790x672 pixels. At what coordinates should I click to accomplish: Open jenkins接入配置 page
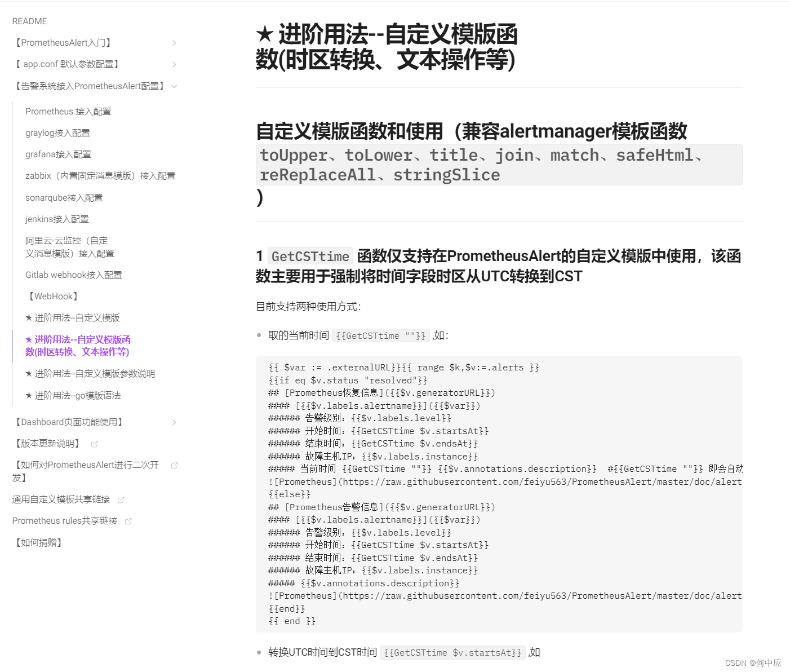(57, 219)
